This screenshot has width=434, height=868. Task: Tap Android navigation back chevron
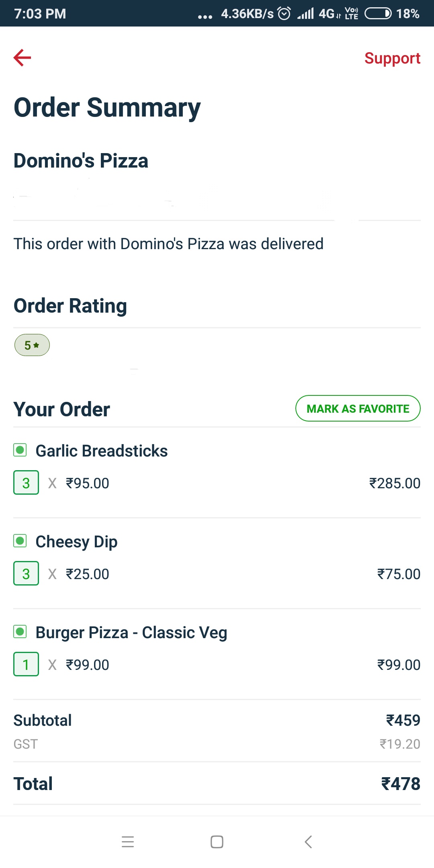[x=308, y=842]
